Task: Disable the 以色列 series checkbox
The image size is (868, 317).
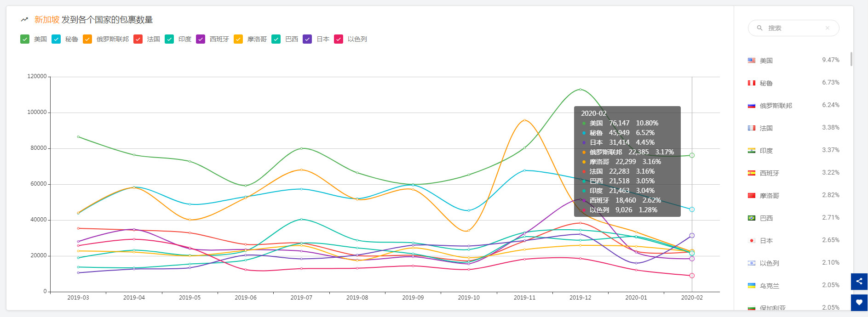Action: point(339,39)
